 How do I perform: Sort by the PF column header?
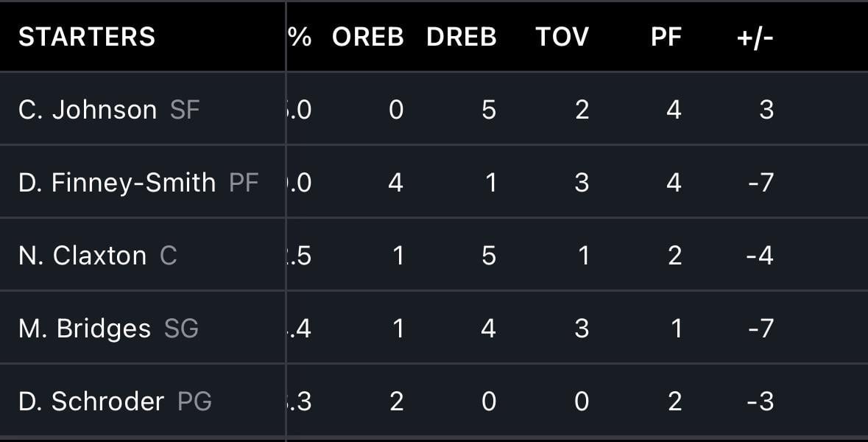click(666, 37)
